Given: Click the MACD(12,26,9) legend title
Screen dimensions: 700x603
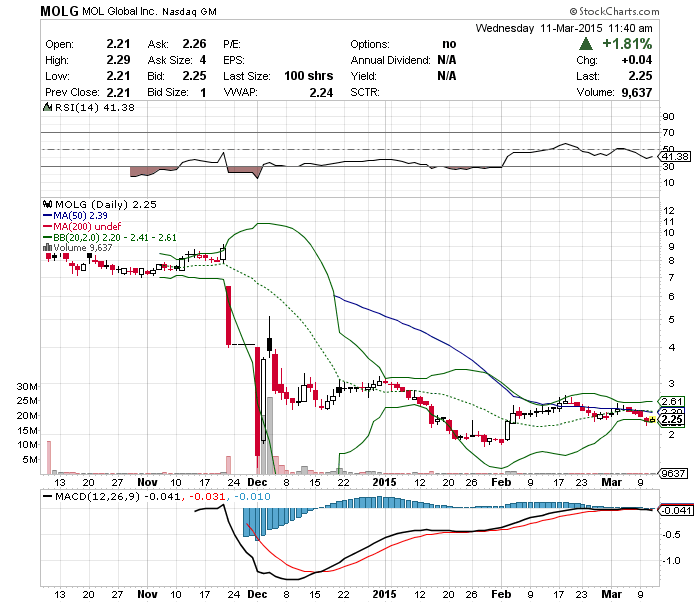Looking at the screenshot, I should pyautogui.click(x=97, y=496).
